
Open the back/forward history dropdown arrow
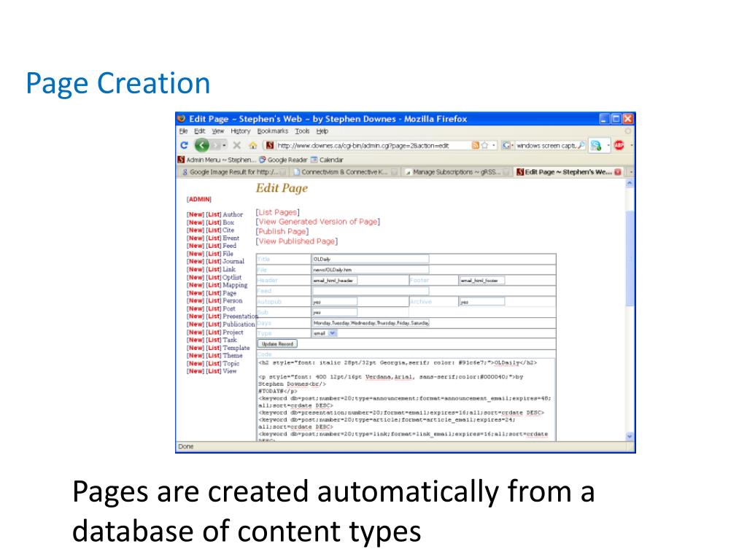(x=224, y=145)
